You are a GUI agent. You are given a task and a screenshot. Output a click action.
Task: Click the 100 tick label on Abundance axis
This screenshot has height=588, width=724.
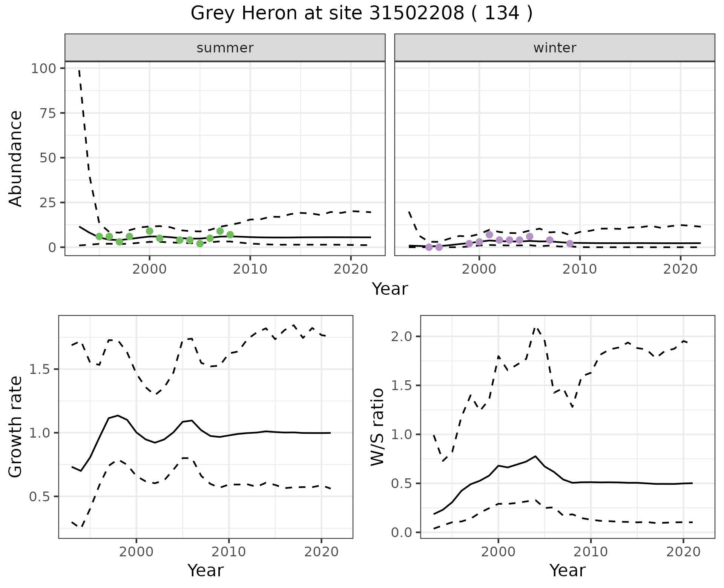[x=43, y=69]
